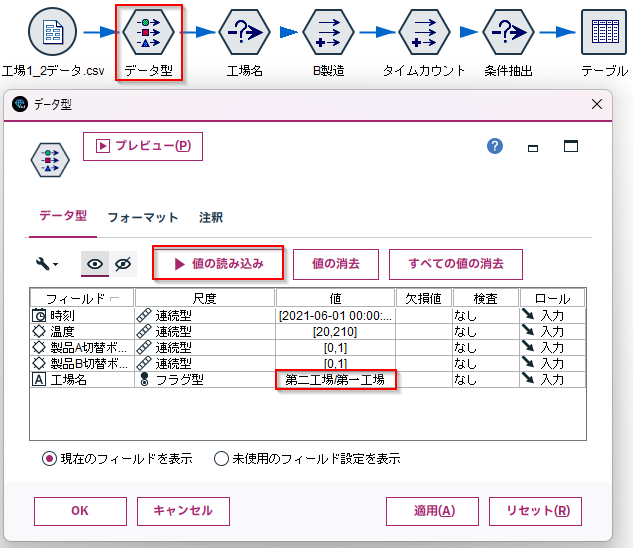Select the データ型 type node on canvas

coord(149,32)
